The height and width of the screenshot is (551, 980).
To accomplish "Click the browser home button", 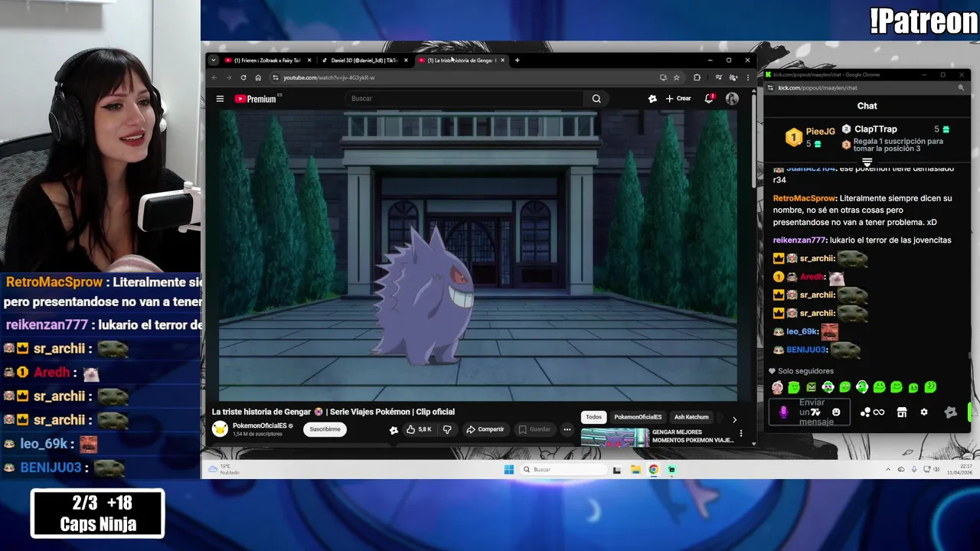I will 258,77.
